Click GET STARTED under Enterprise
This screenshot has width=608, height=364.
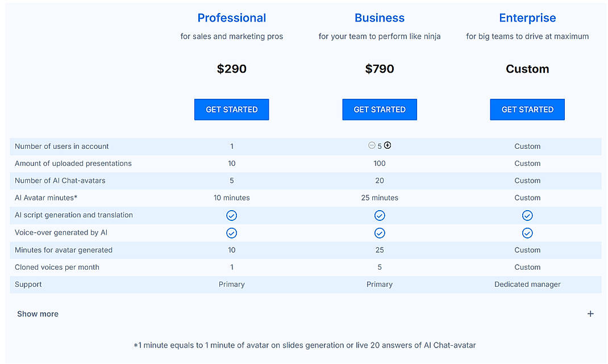(527, 109)
